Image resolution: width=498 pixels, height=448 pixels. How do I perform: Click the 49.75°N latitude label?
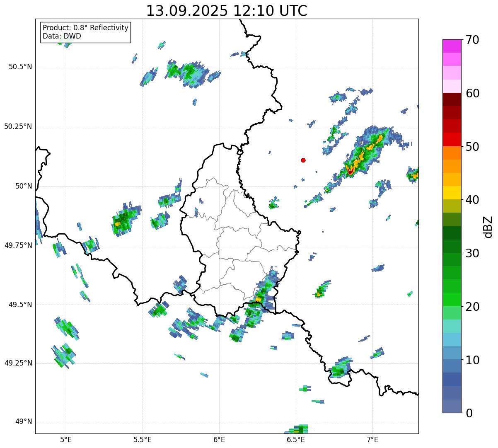click(18, 245)
